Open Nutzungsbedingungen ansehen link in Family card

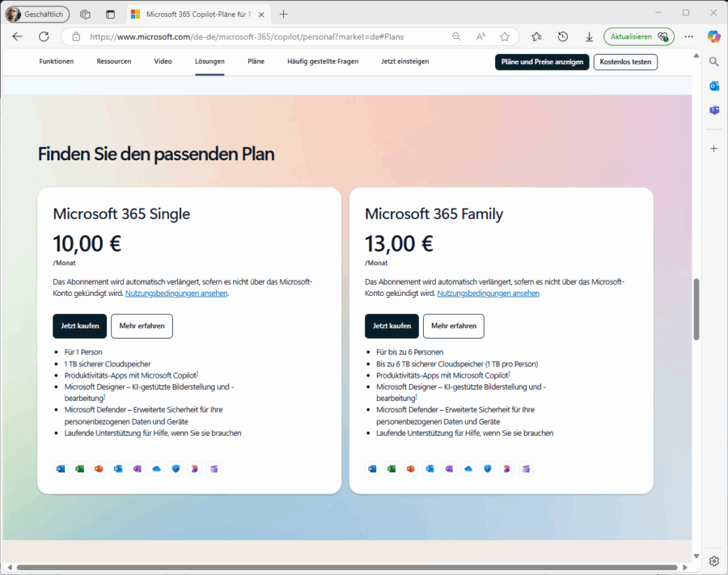click(488, 294)
